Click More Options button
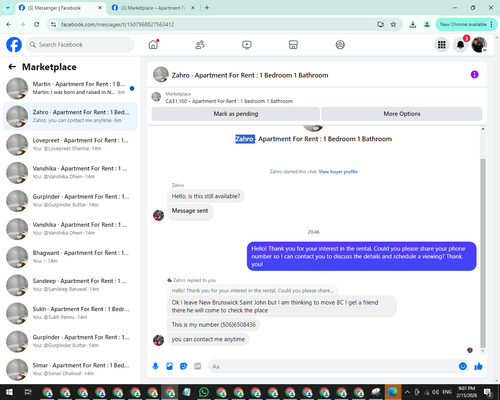The height and width of the screenshot is (400, 500). [x=402, y=114]
